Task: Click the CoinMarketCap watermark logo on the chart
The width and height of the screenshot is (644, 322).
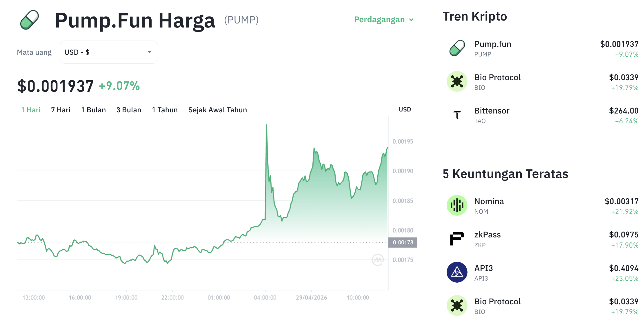Action: pos(377,260)
